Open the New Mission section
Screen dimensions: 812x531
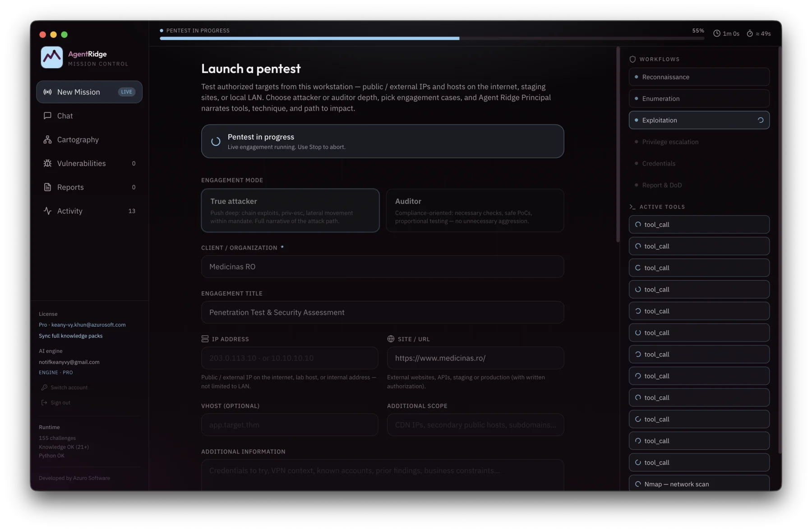[x=89, y=92]
